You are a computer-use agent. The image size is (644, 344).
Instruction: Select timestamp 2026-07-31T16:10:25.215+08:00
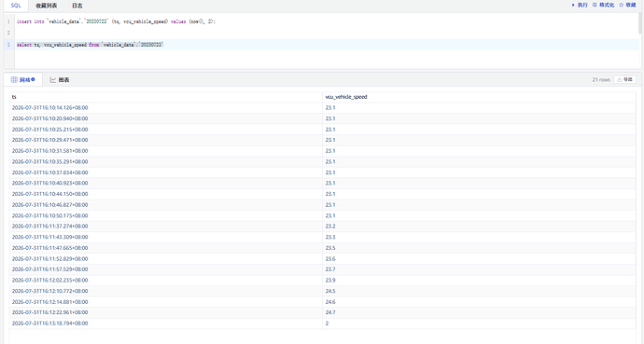point(49,130)
